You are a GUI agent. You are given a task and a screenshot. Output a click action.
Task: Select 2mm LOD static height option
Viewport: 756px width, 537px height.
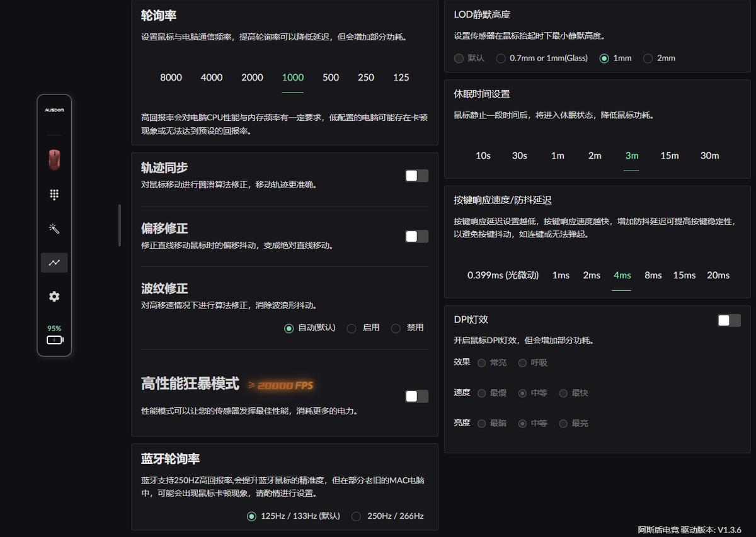(648, 58)
